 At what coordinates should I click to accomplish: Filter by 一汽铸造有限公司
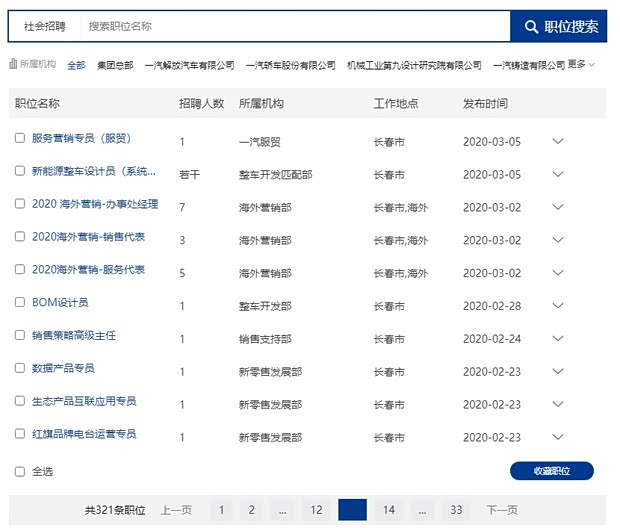coord(529,65)
